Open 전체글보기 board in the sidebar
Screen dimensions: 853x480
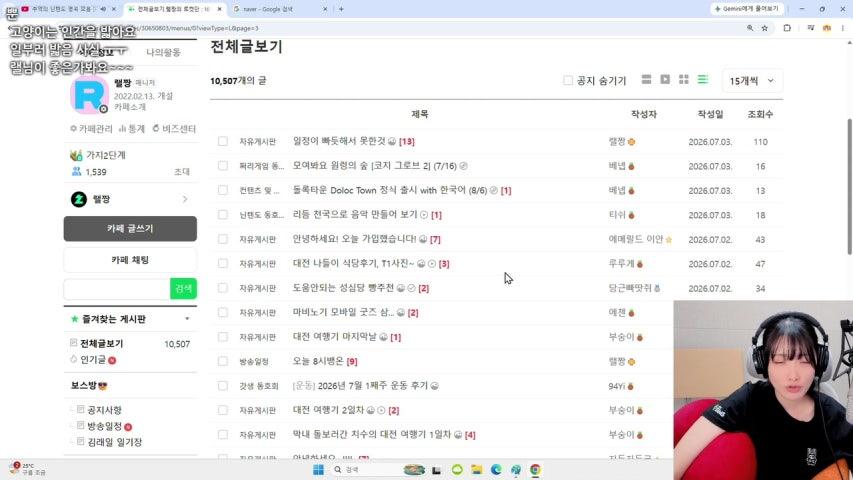(x=102, y=343)
